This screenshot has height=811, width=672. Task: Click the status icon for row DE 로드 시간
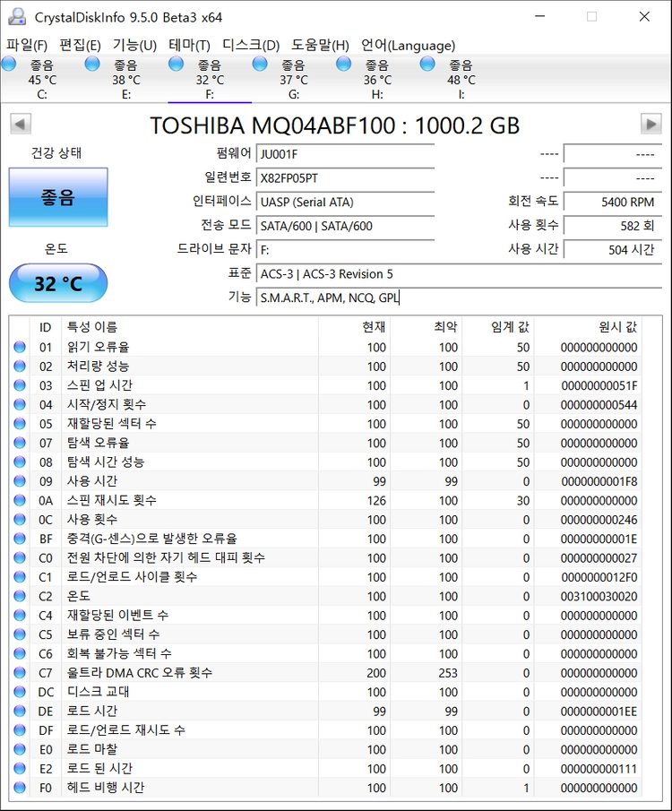click(20, 711)
